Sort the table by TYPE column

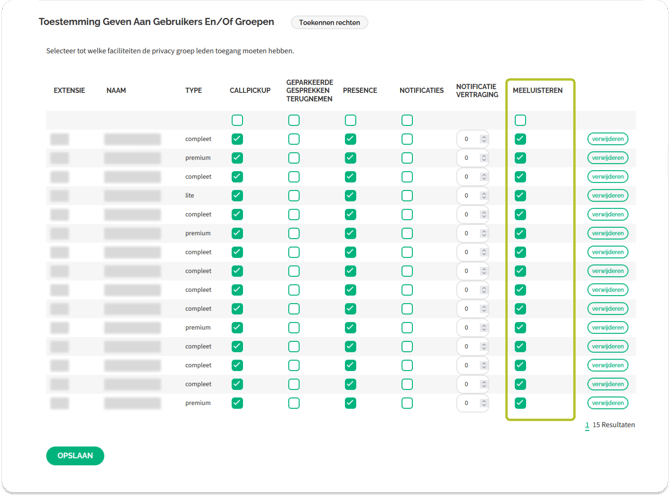pyautogui.click(x=194, y=91)
